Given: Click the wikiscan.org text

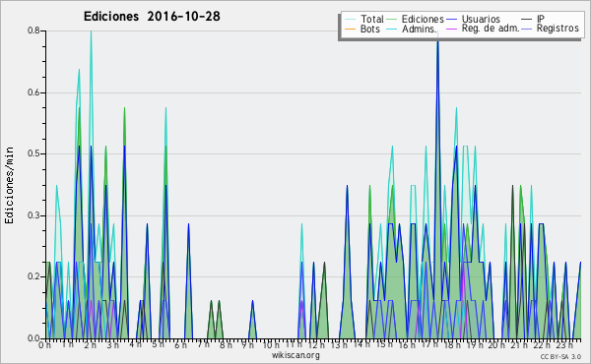Looking at the screenshot, I should [295, 355].
